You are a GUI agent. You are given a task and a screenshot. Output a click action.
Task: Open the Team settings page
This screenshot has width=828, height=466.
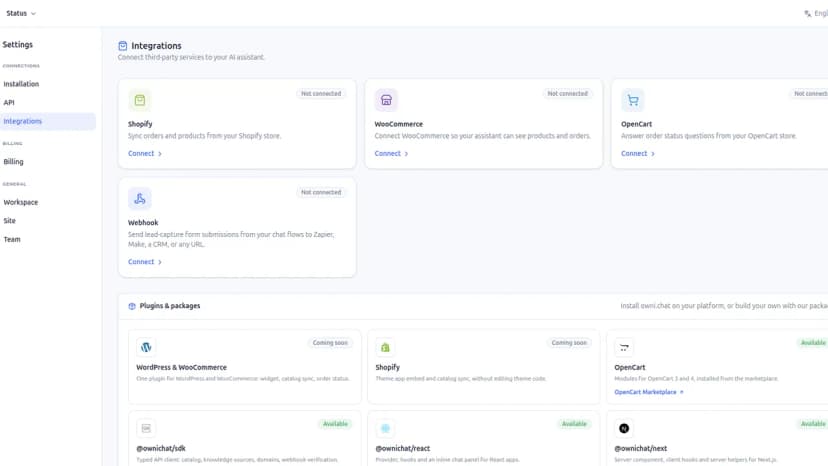12,239
